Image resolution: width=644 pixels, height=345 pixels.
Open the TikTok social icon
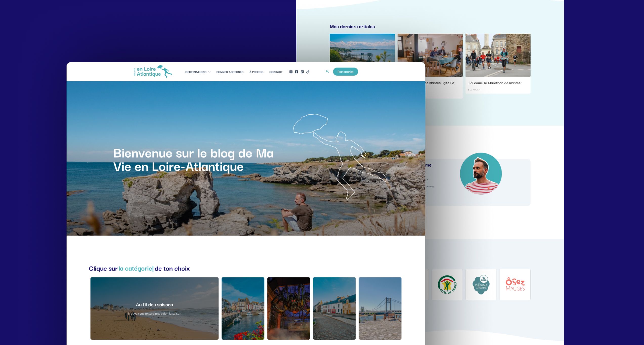click(308, 72)
